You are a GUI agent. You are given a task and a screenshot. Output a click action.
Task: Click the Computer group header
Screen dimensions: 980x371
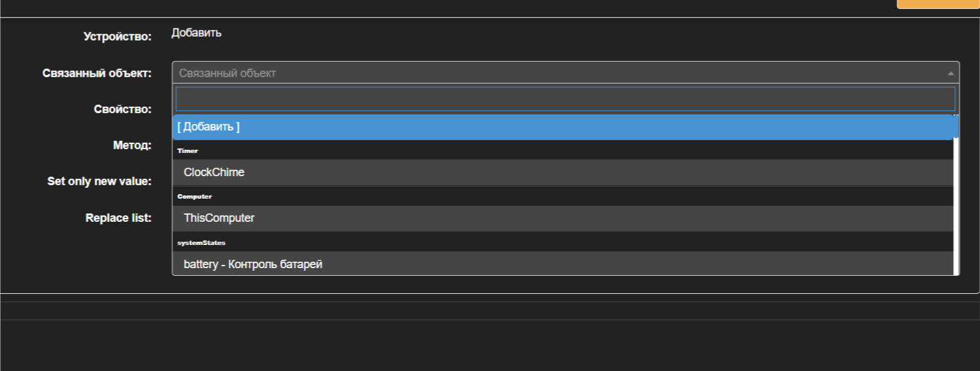[x=195, y=196]
